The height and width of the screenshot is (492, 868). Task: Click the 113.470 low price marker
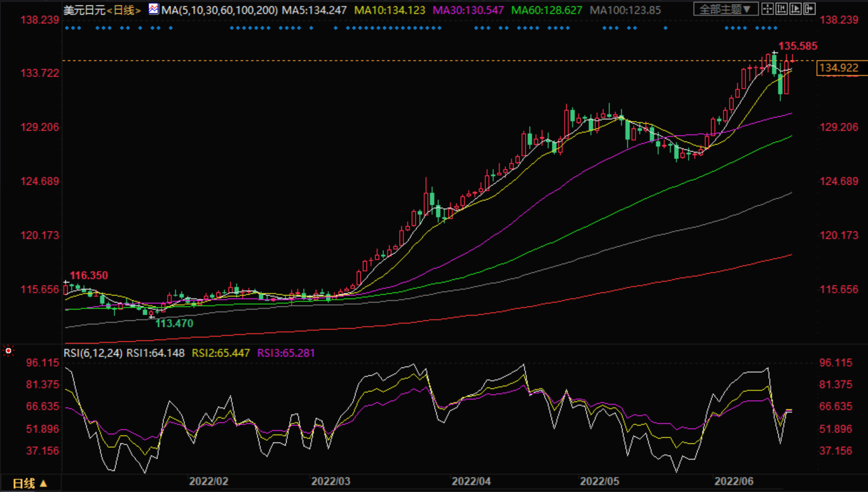point(174,323)
